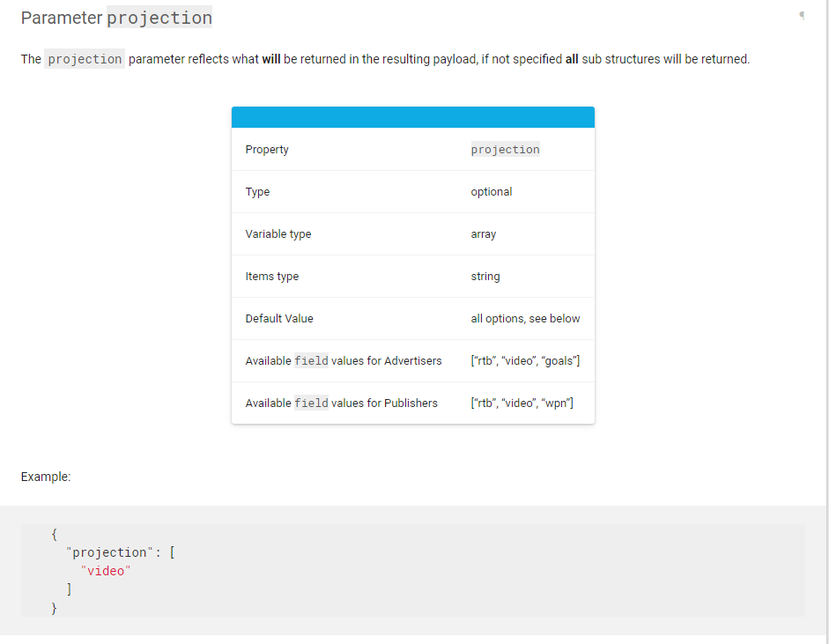Click the "Example:" label
The width and height of the screenshot is (829, 644).
click(x=46, y=477)
